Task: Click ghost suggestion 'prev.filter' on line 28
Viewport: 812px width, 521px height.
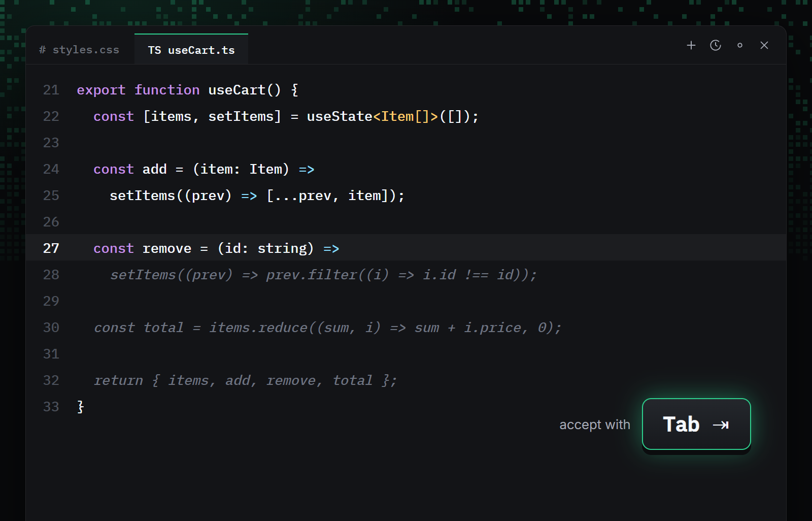Action: click(312, 275)
